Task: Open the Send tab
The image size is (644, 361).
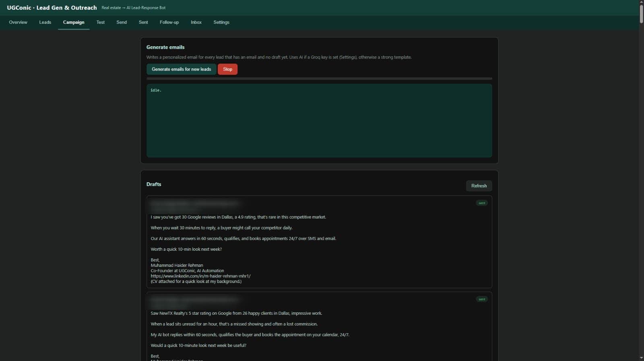Action: tap(122, 22)
